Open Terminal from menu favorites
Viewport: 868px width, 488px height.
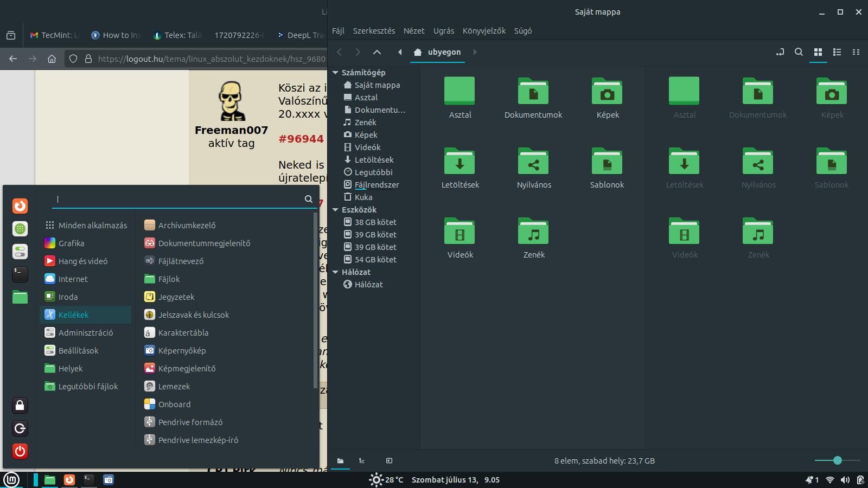tap(20, 274)
